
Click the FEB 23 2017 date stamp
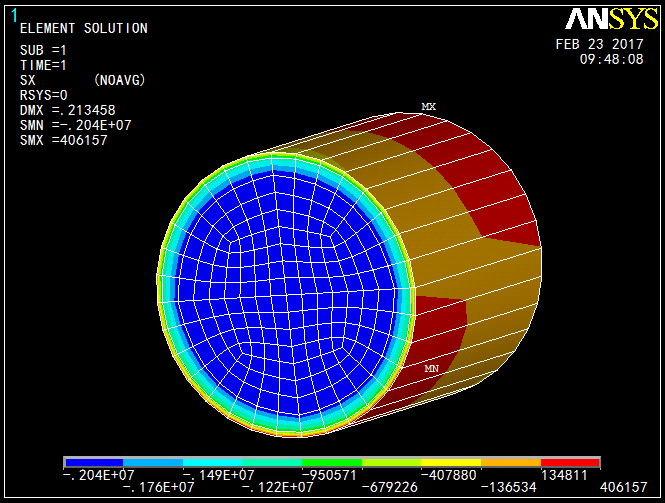click(599, 45)
